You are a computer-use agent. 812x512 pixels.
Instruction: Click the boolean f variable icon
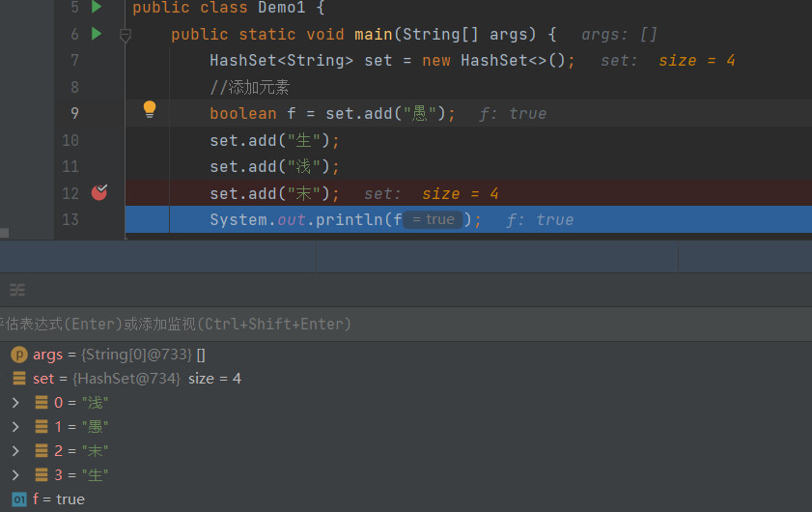pyautogui.click(x=19, y=499)
